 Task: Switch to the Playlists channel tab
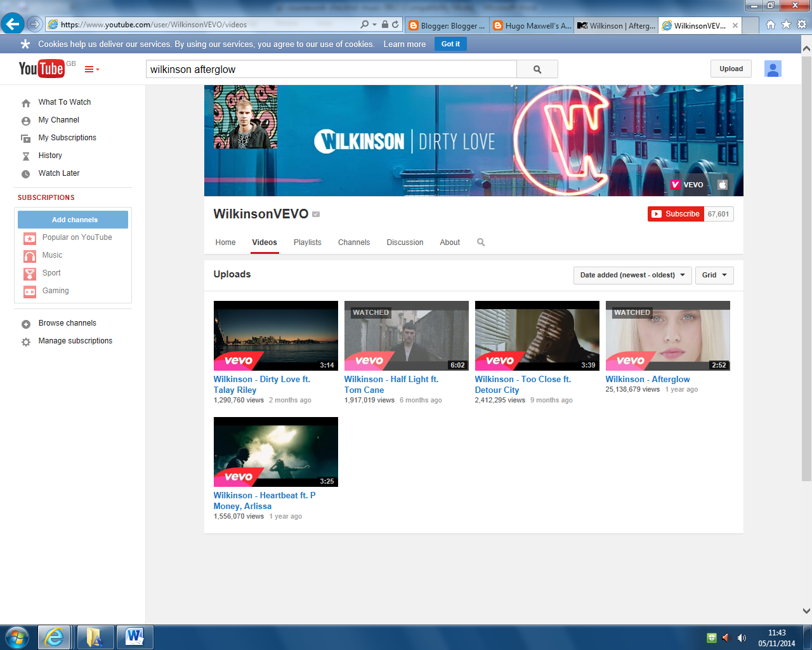click(308, 242)
